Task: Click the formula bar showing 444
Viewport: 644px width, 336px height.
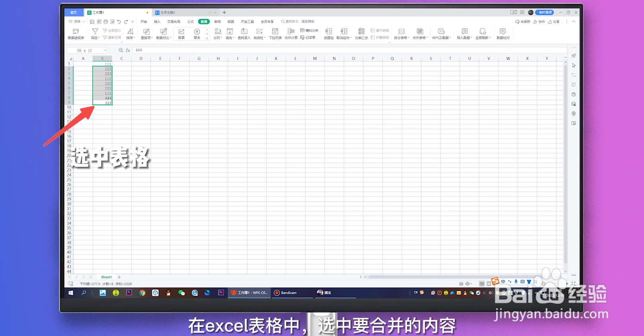Action: coord(350,50)
